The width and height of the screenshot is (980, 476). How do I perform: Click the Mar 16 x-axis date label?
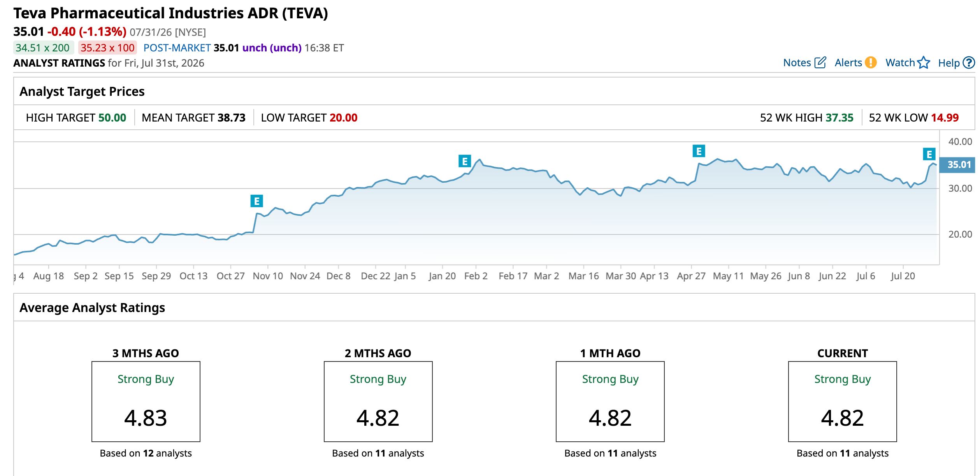click(584, 276)
